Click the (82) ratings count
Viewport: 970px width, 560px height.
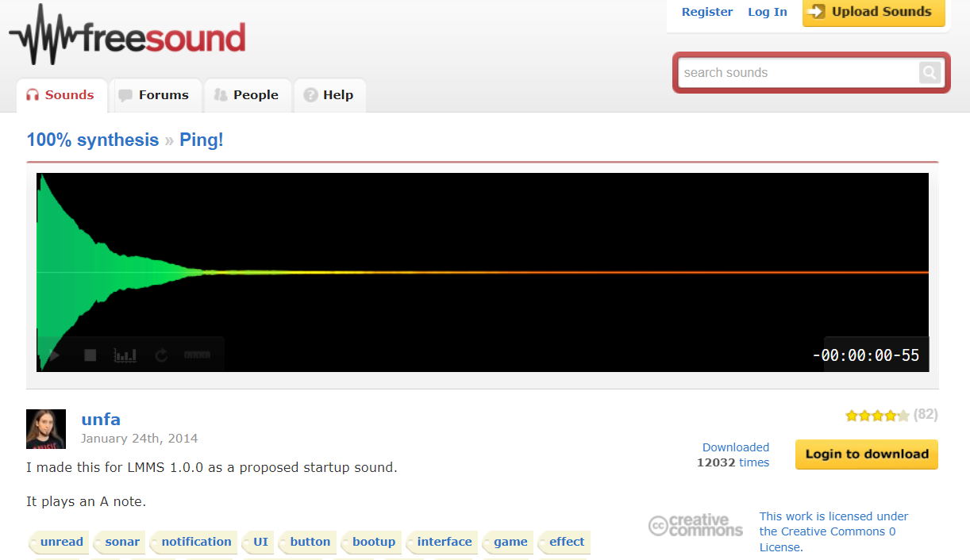[x=926, y=414]
